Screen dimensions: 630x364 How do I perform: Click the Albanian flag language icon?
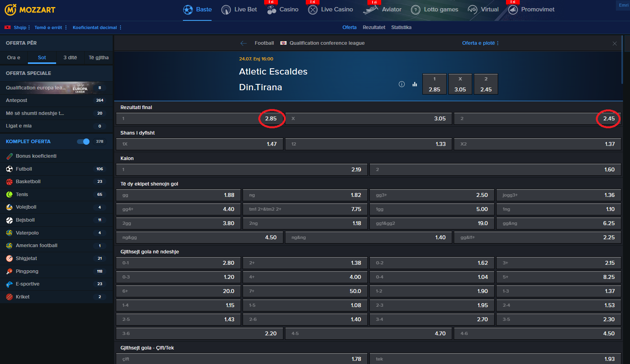(x=7, y=27)
